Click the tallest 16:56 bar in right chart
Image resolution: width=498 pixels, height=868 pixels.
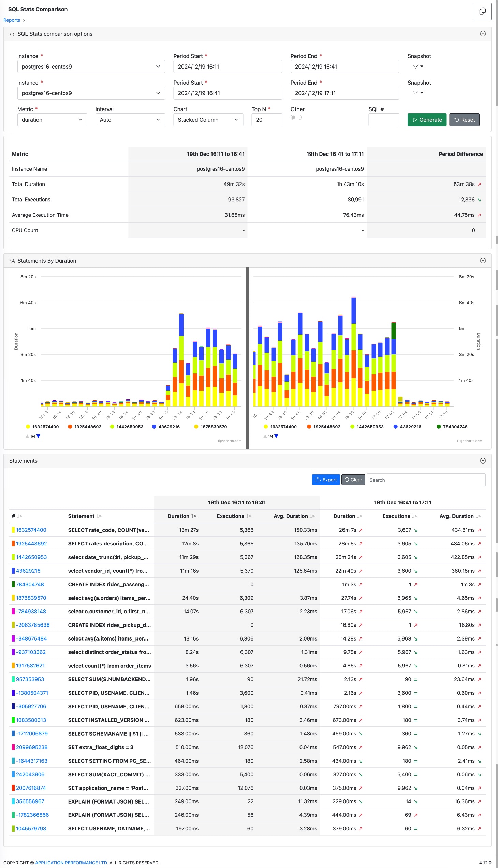[353, 351]
